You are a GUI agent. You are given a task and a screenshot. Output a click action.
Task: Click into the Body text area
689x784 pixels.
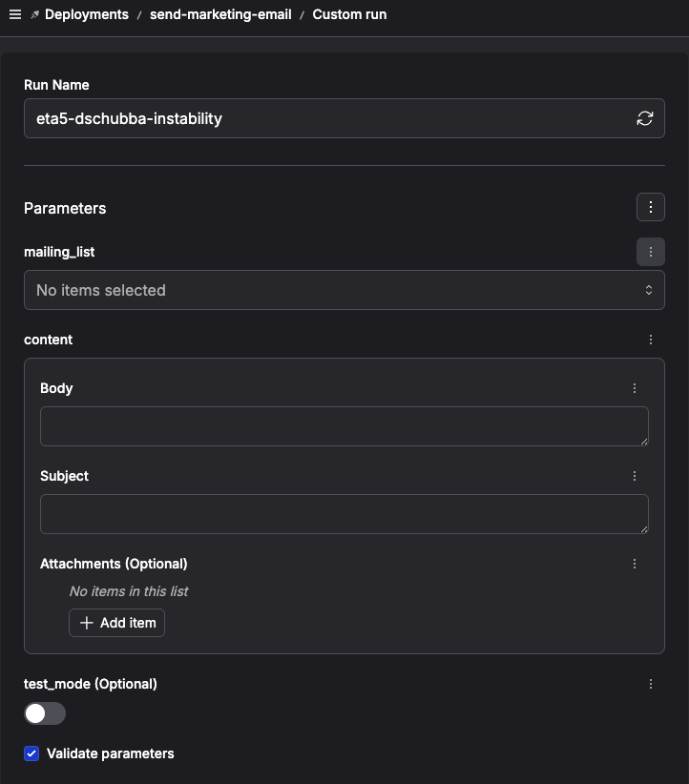344,426
